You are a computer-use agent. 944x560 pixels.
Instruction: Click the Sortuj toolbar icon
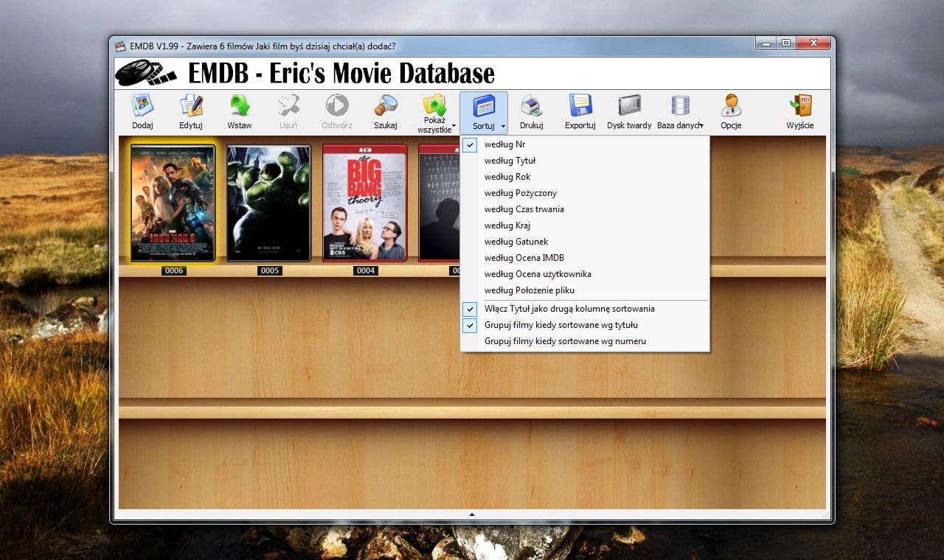[484, 105]
